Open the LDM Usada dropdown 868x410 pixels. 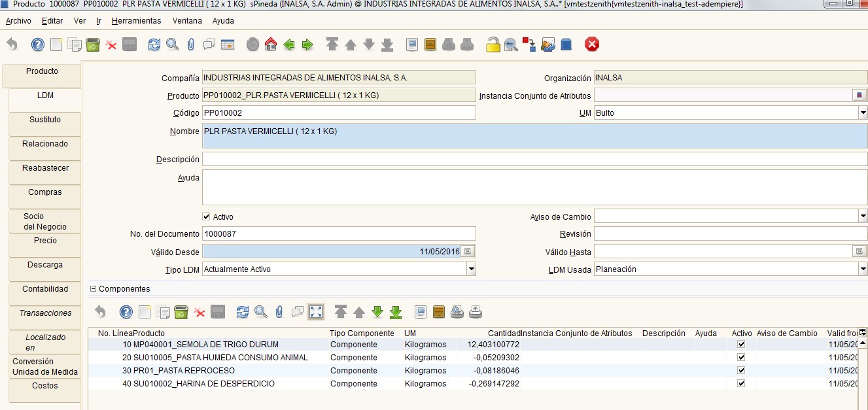point(863,269)
